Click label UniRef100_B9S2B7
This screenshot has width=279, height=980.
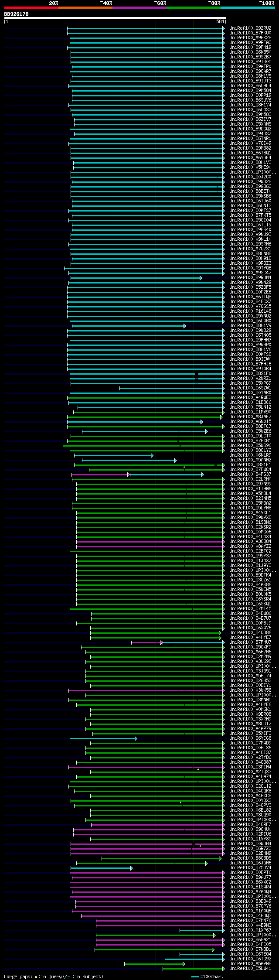coord(250,57)
